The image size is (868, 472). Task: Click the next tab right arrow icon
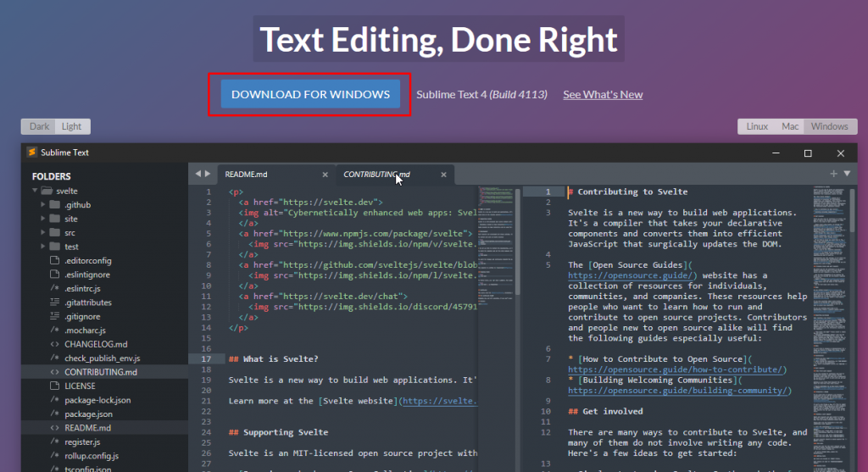(208, 174)
